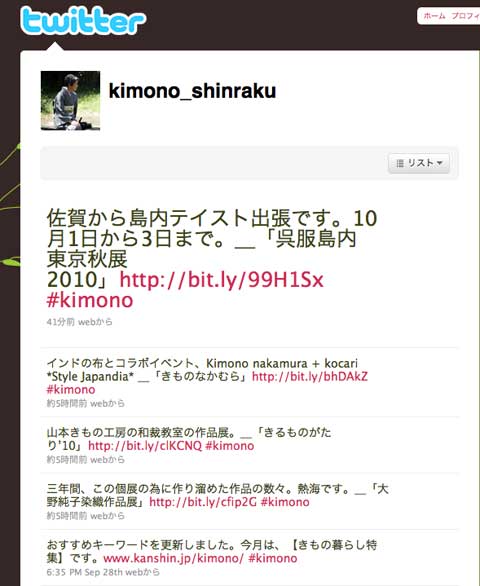Open link http://bit.ly/cfip2G
Screen dimensions: 480x586
[x=203, y=502]
